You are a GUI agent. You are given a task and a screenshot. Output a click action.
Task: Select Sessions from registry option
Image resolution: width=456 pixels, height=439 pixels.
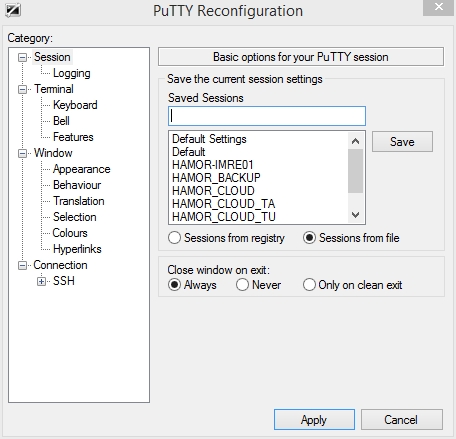174,238
